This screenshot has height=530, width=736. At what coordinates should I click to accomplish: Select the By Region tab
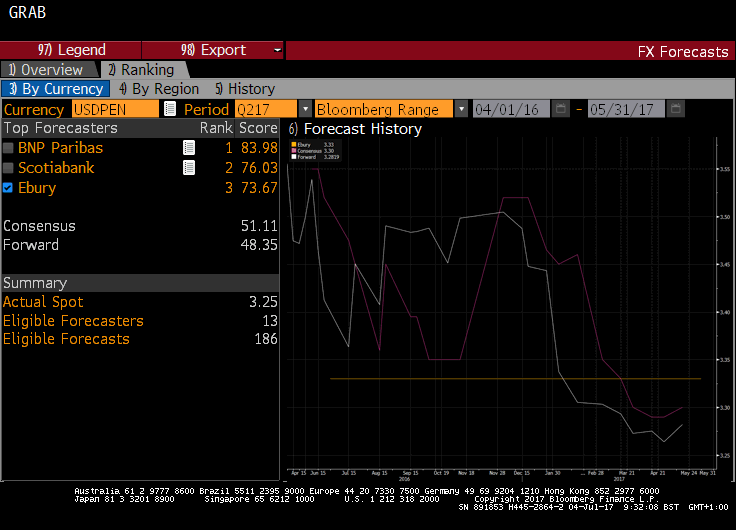[159, 89]
